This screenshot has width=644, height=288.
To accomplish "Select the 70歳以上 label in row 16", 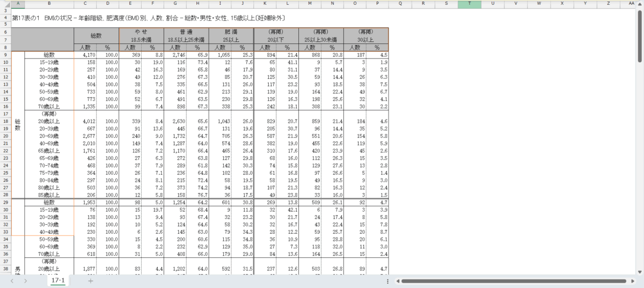I will click(x=49, y=107).
